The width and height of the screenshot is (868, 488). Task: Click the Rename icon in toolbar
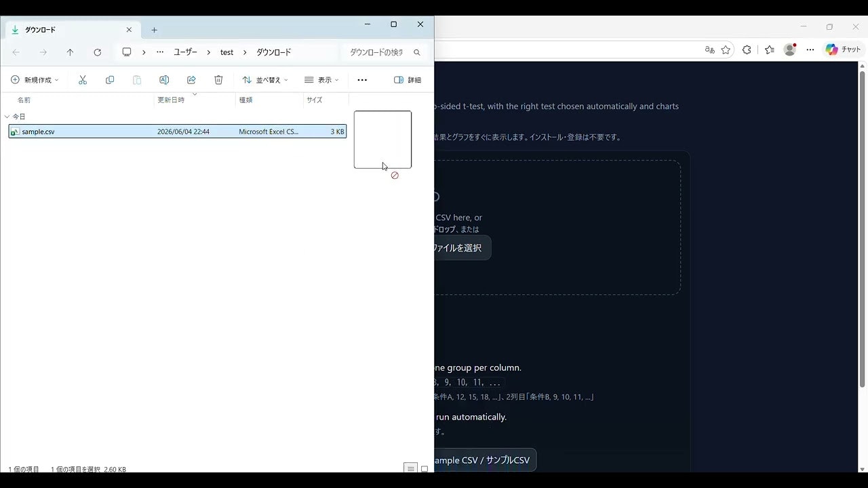click(x=164, y=80)
